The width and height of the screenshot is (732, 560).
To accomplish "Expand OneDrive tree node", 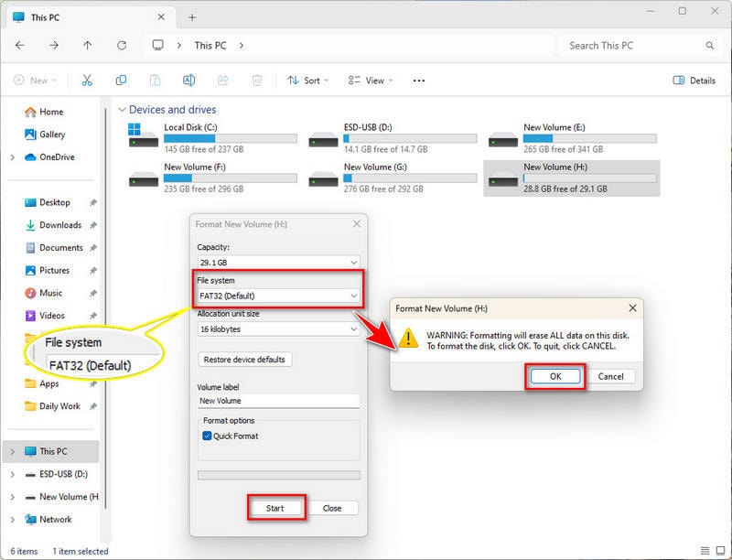I will (x=13, y=157).
